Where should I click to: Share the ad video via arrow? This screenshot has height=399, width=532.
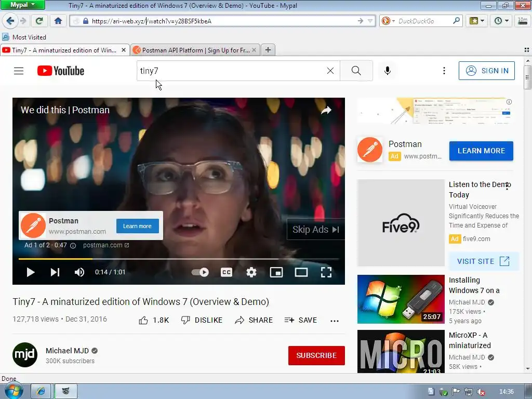click(x=326, y=110)
